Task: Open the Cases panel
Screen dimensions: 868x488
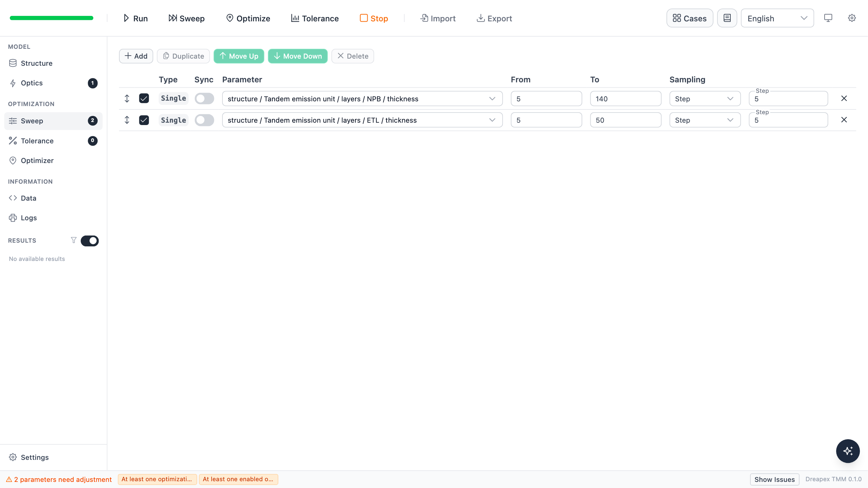Action: (690, 18)
